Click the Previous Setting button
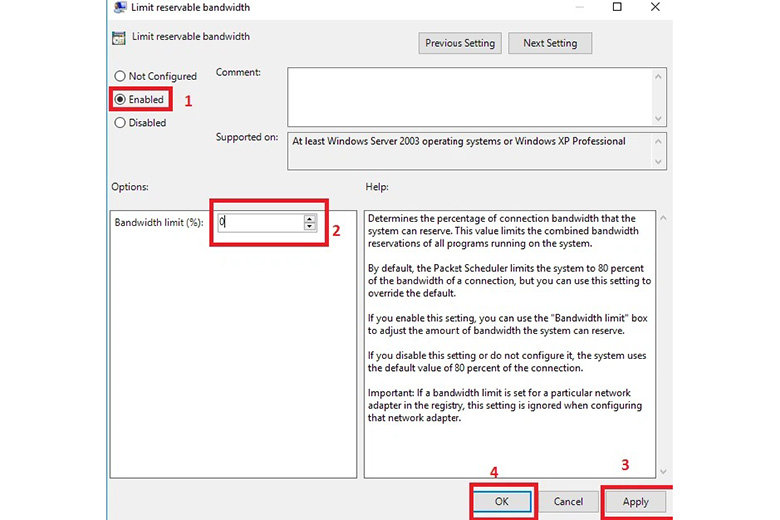 click(x=459, y=43)
